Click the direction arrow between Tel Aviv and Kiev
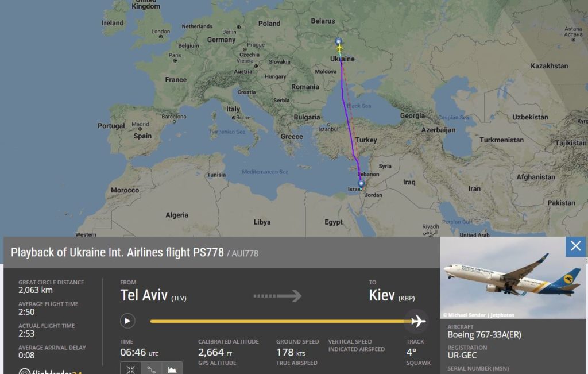 [277, 296]
